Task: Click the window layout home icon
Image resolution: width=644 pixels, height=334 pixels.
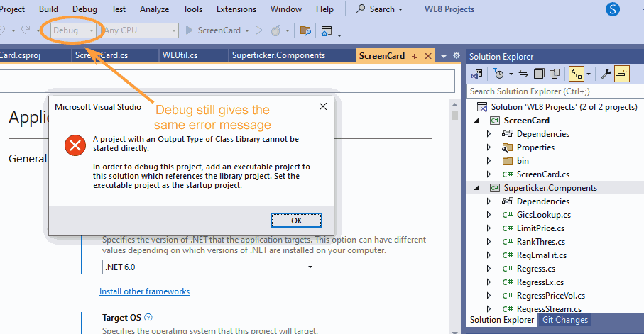Action: pos(327,30)
